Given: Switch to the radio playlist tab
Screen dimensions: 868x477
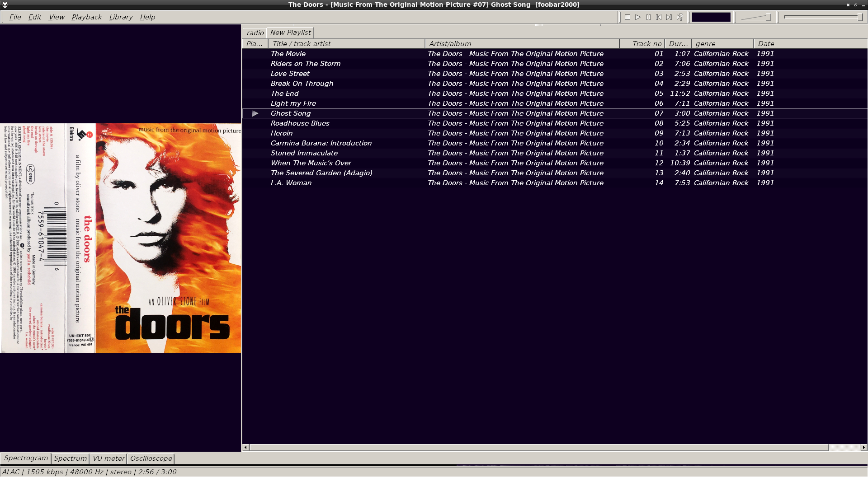Looking at the screenshot, I should pyautogui.click(x=255, y=33).
